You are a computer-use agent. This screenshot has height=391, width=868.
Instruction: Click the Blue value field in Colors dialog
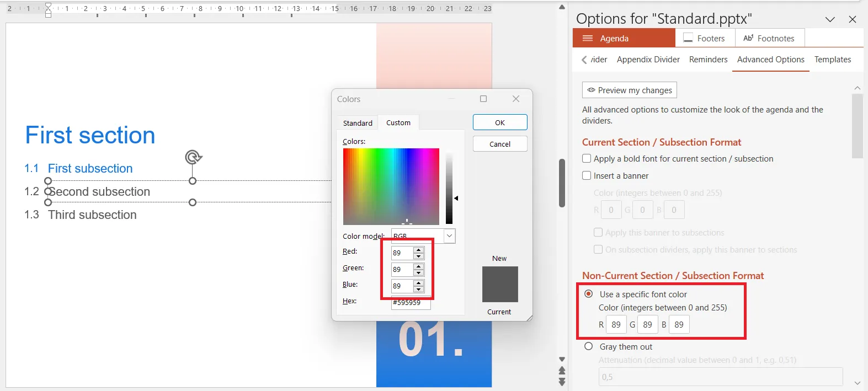click(402, 286)
